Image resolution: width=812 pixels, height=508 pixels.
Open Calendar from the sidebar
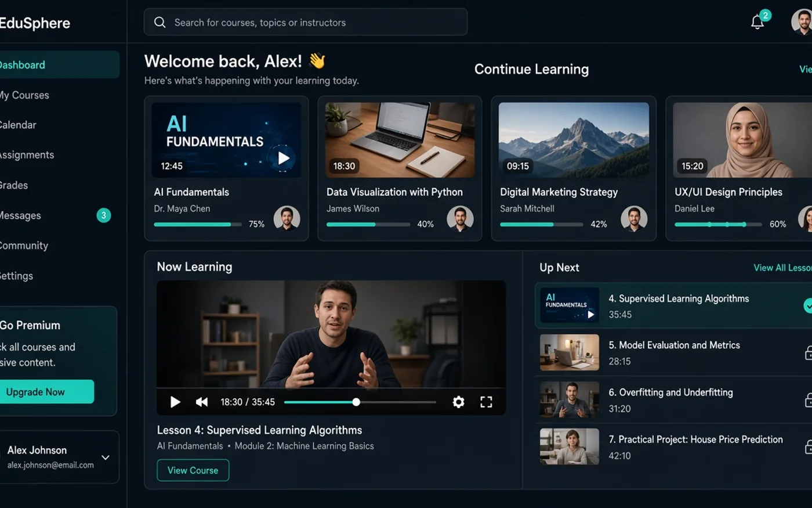pyautogui.click(x=18, y=125)
